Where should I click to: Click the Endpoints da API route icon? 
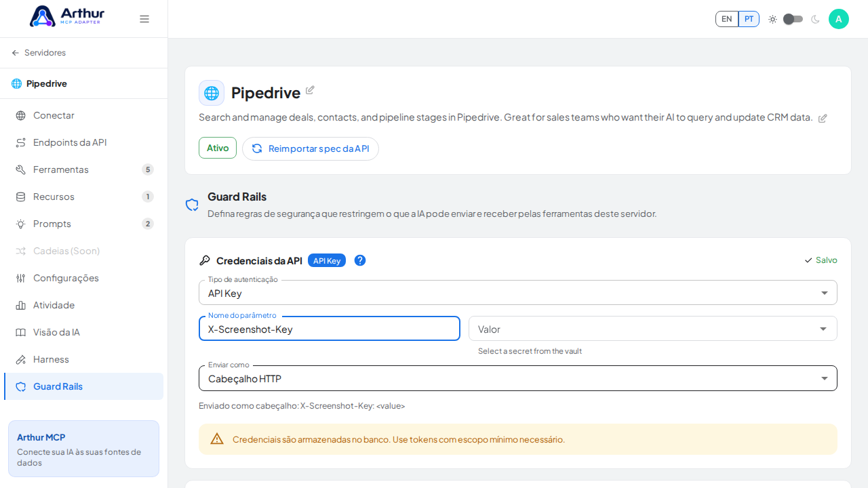pyautogui.click(x=20, y=142)
